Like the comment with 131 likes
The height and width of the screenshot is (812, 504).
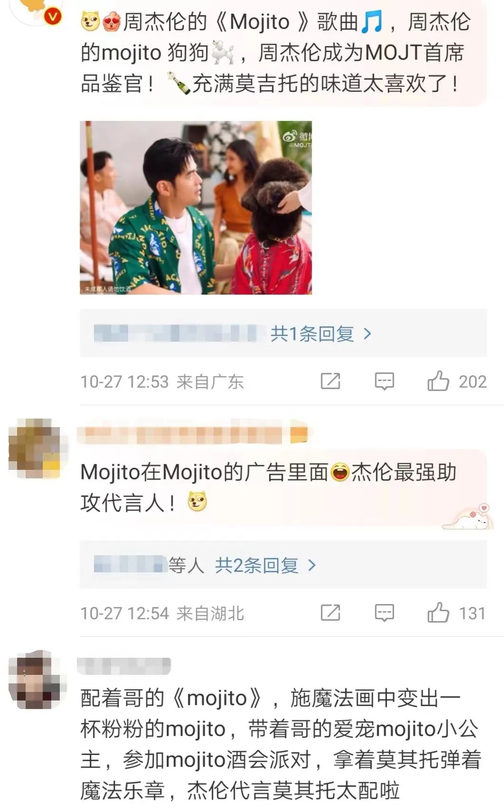coord(438,612)
